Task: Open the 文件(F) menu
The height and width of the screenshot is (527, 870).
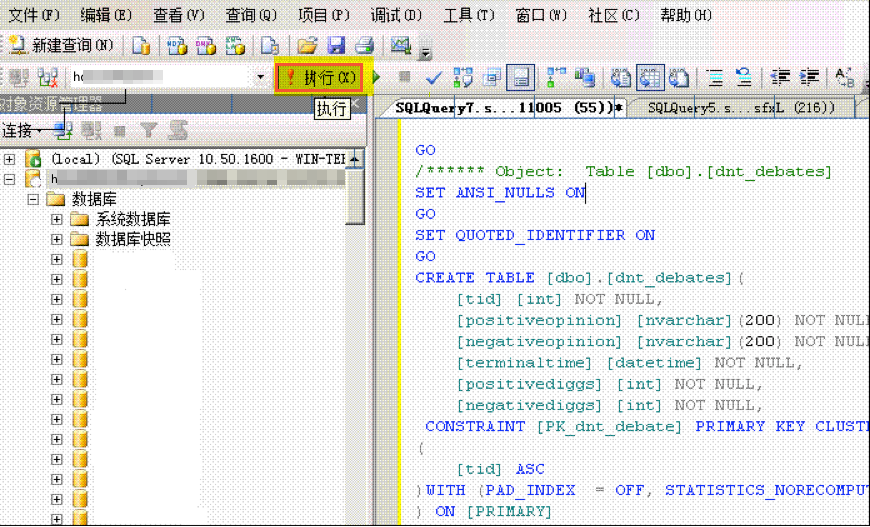Action: (34, 15)
